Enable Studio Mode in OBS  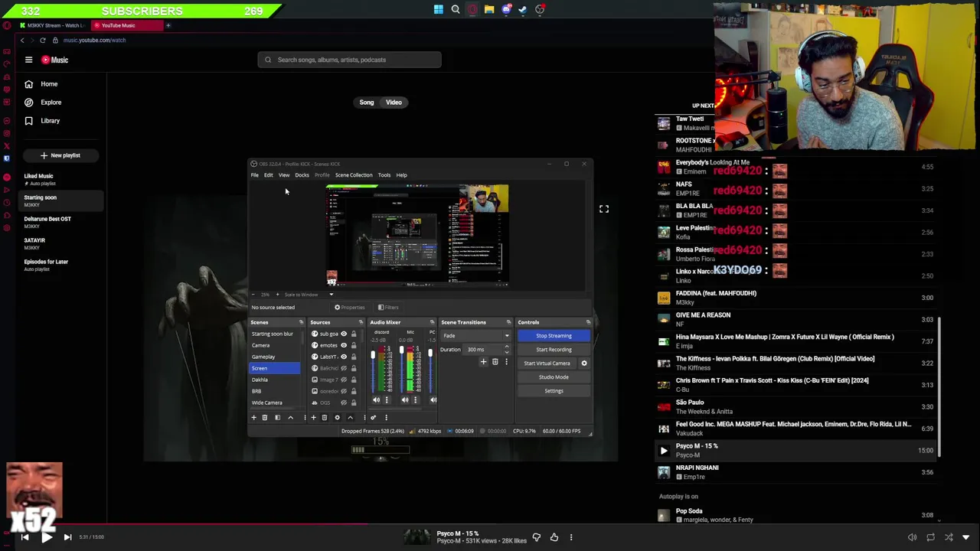(x=554, y=377)
